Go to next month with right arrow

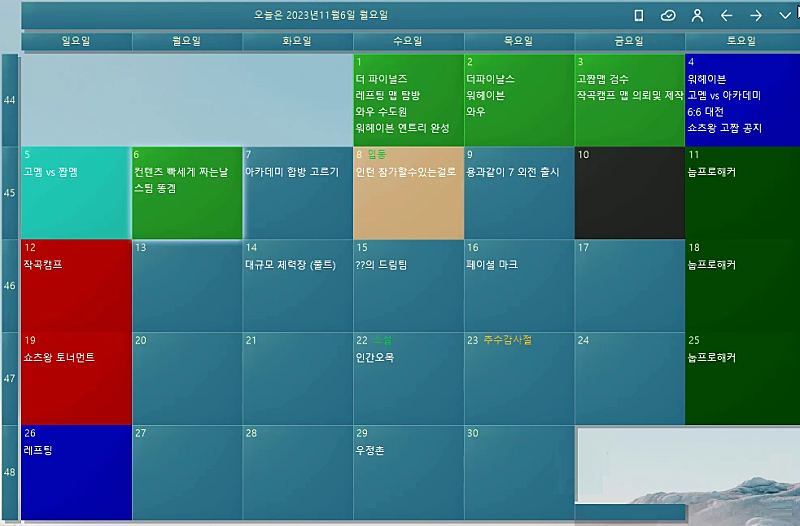click(x=756, y=16)
